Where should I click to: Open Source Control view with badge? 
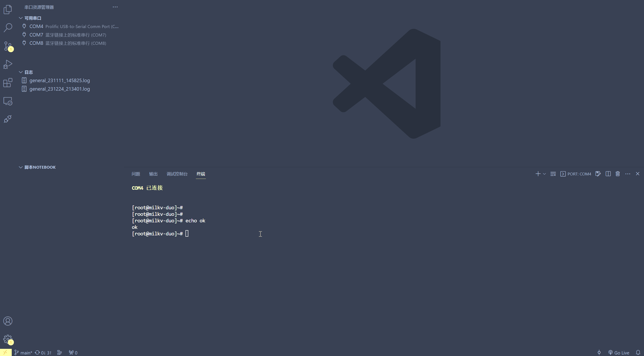click(8, 46)
